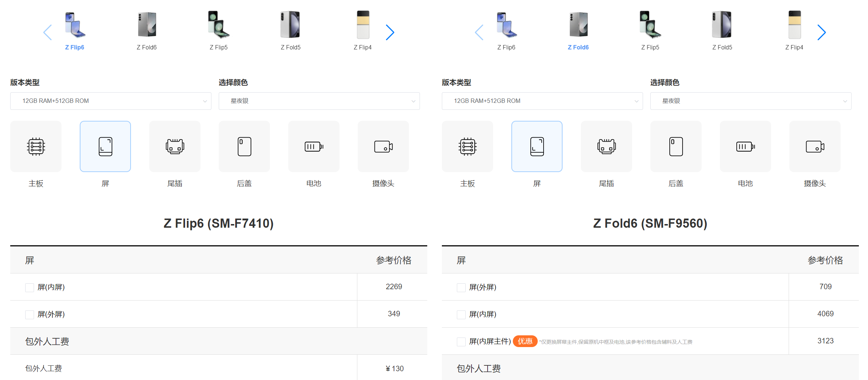Go to previous models in right panel carousel

479,32
